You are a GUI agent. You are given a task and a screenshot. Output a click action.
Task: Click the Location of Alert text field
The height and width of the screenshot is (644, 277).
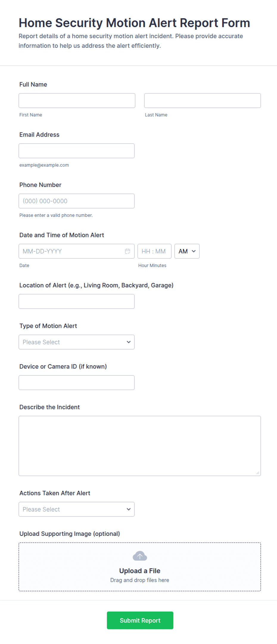[77, 302]
